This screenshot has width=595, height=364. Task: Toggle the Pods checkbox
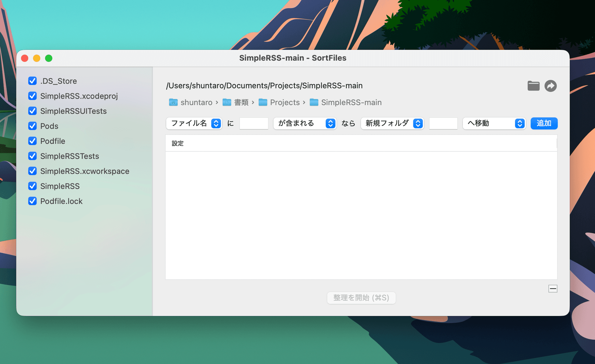[33, 126]
